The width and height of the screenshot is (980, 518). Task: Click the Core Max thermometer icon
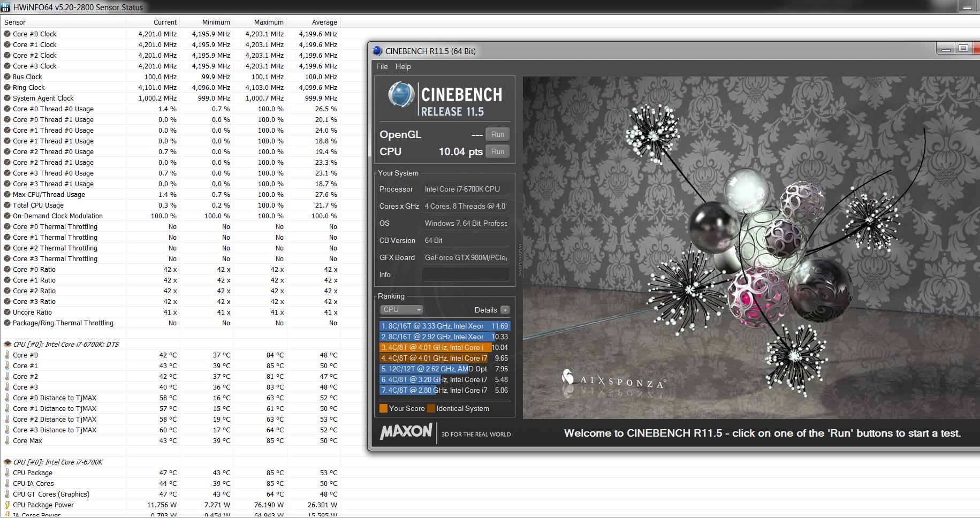click(7, 440)
